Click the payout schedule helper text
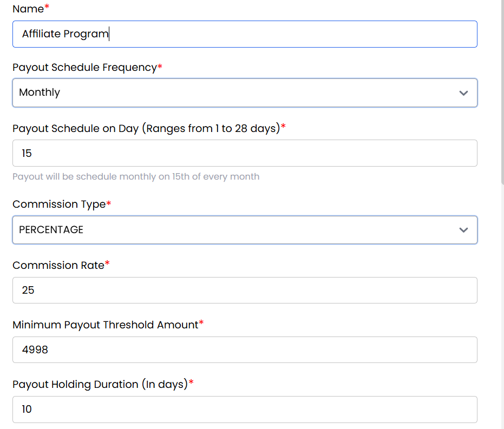504x429 pixels. (x=136, y=177)
